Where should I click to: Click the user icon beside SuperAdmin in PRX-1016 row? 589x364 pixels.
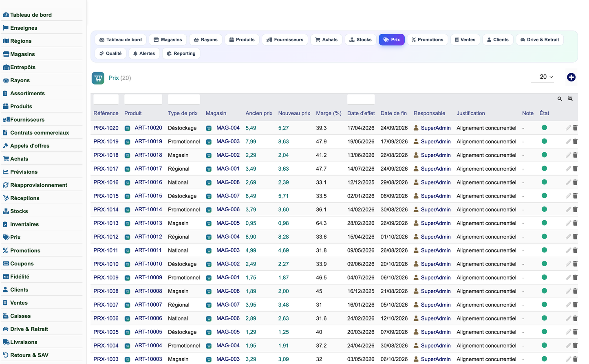click(416, 182)
